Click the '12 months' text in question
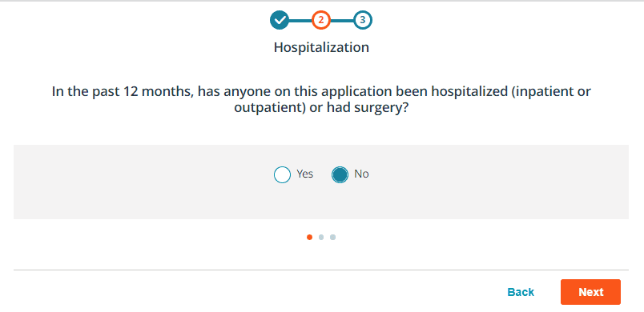 (x=157, y=91)
